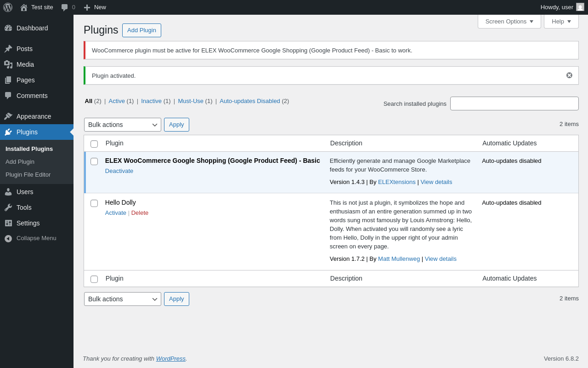This screenshot has width=588, height=368.
Task: Open Media via its camera icon
Action: coord(8,64)
